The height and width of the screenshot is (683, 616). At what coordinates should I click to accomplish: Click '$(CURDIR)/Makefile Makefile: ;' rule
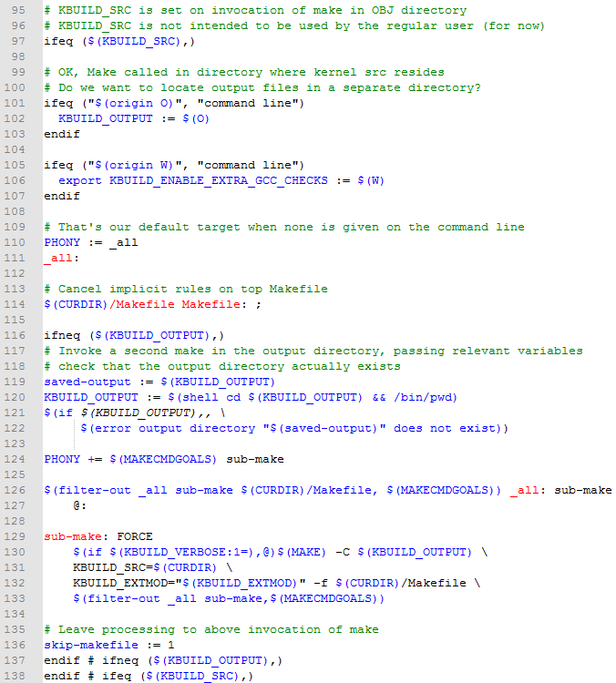click(x=152, y=304)
